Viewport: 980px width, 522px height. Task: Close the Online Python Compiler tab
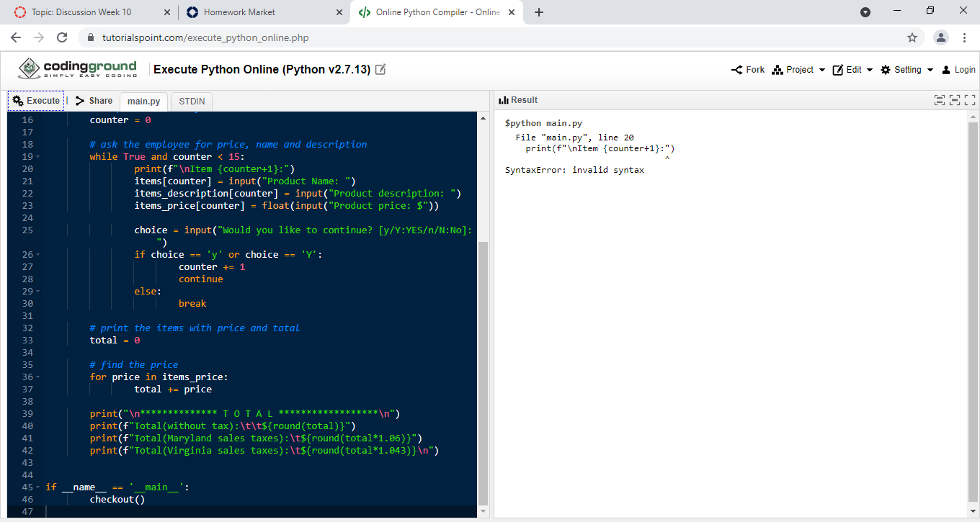512,12
